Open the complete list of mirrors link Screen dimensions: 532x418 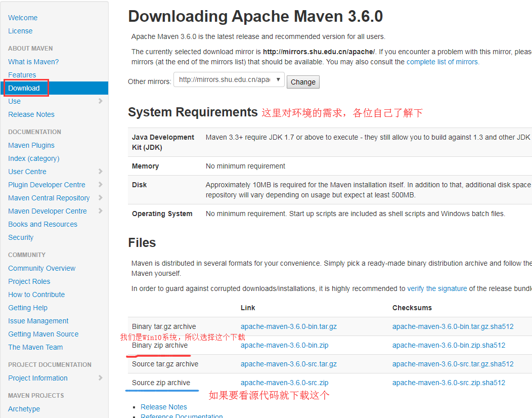click(442, 62)
